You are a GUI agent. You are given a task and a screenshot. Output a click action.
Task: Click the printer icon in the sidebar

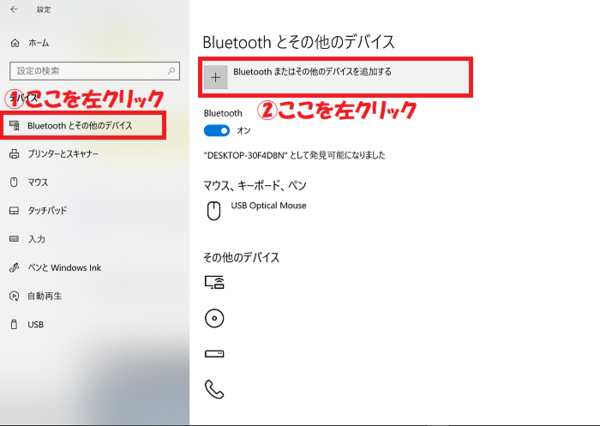[14, 154]
